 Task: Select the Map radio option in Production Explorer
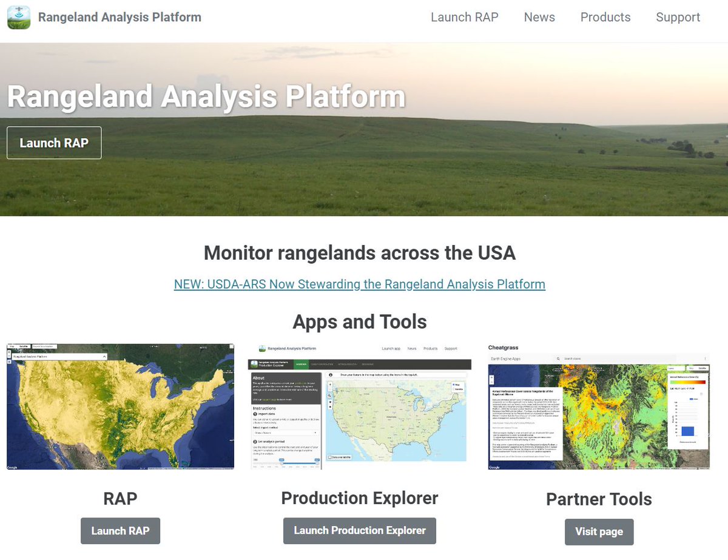coord(454,384)
